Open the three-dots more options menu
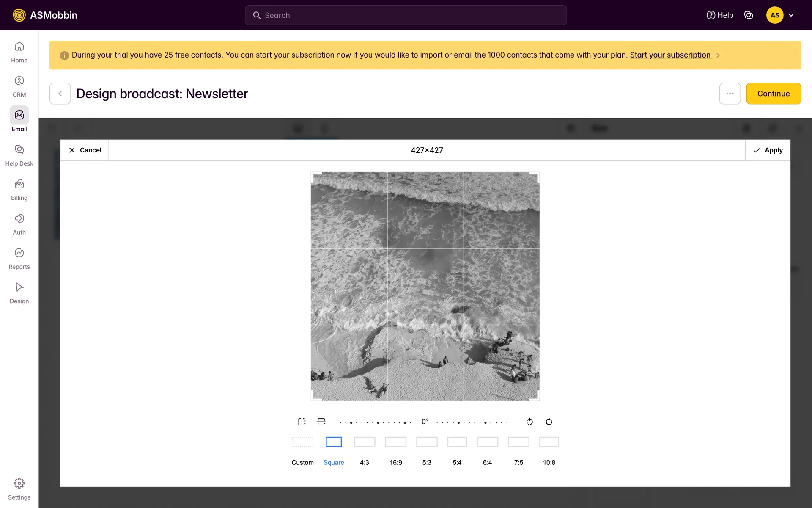The width and height of the screenshot is (812, 508). point(730,94)
